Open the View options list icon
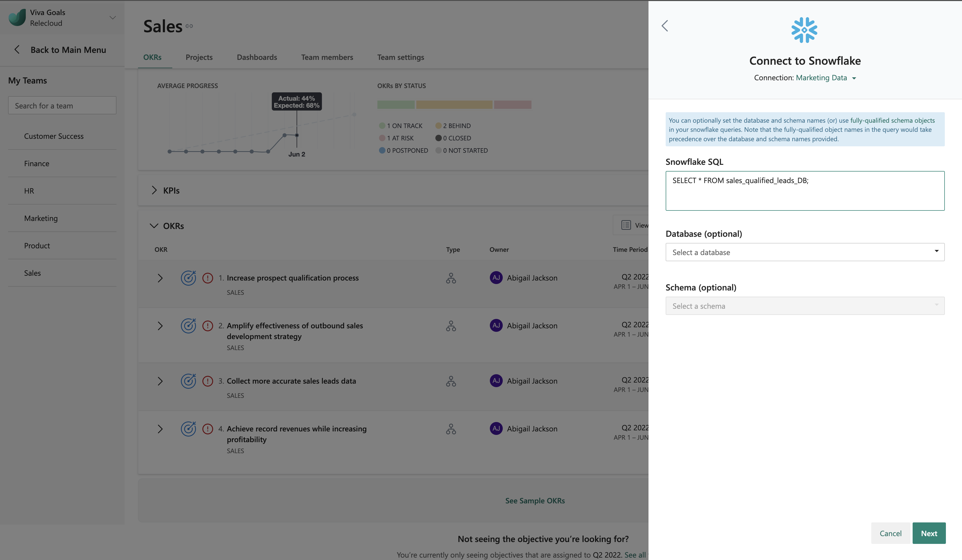This screenshot has width=962, height=560. tap(626, 225)
